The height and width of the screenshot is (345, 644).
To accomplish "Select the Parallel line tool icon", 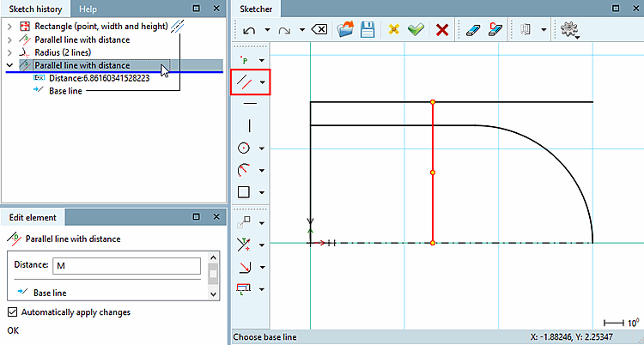I will pos(246,82).
